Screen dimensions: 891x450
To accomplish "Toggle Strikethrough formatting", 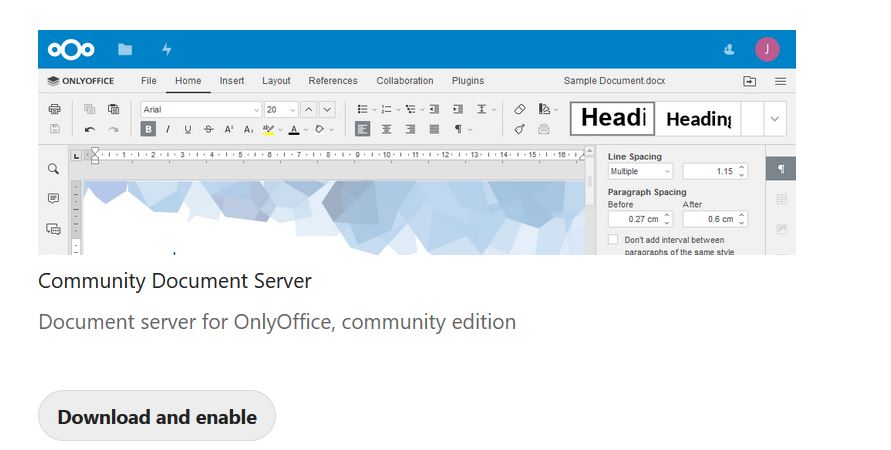I will click(209, 130).
